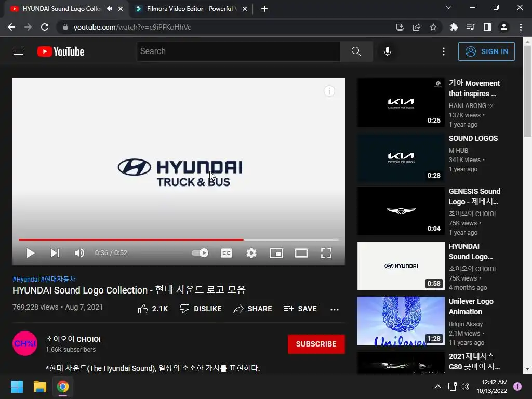Open the 기아 Movement that inspires thumbnail
532x399 pixels.
401,103
